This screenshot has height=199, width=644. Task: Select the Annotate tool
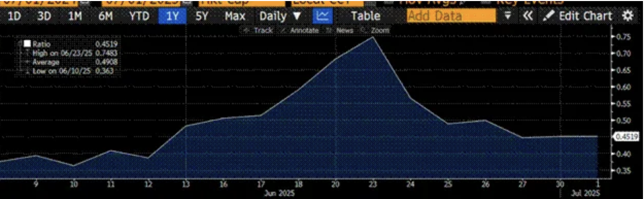click(300, 30)
